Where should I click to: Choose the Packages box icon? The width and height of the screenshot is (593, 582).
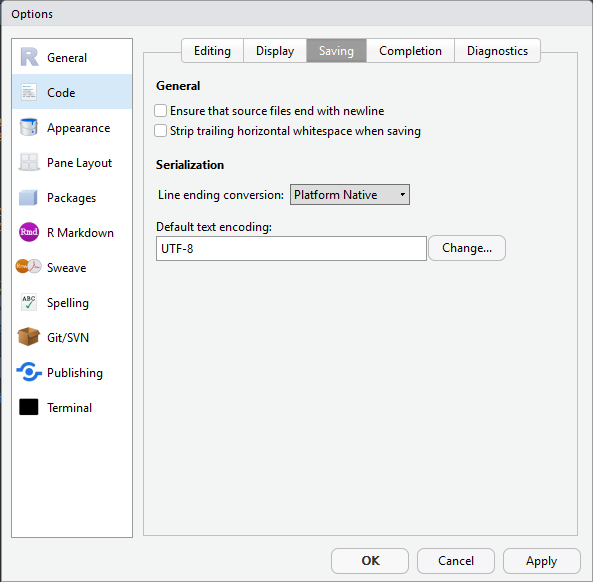(x=28, y=197)
